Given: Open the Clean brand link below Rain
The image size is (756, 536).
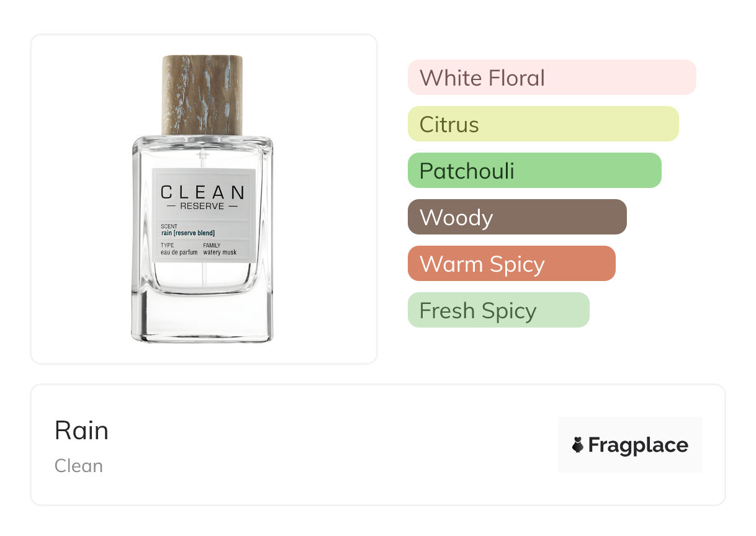Looking at the screenshot, I should pos(79,466).
